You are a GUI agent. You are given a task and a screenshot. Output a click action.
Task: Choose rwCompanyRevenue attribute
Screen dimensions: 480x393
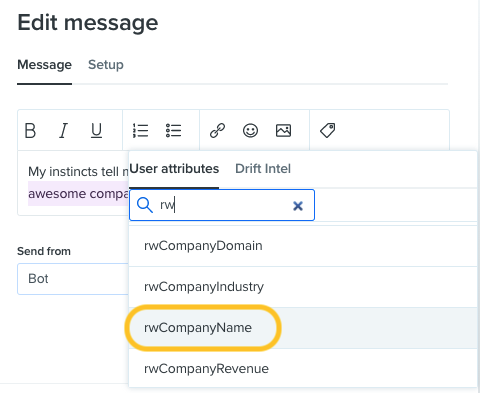point(303,368)
